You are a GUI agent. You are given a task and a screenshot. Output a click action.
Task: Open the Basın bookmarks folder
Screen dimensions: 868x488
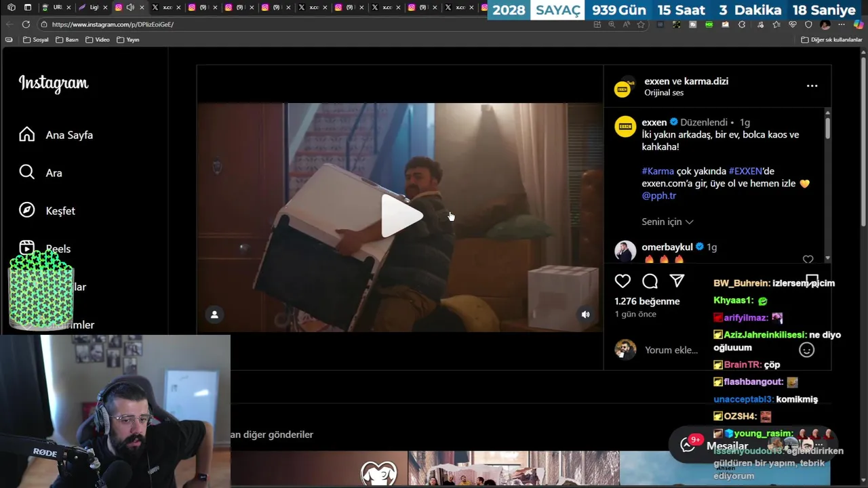(67, 39)
